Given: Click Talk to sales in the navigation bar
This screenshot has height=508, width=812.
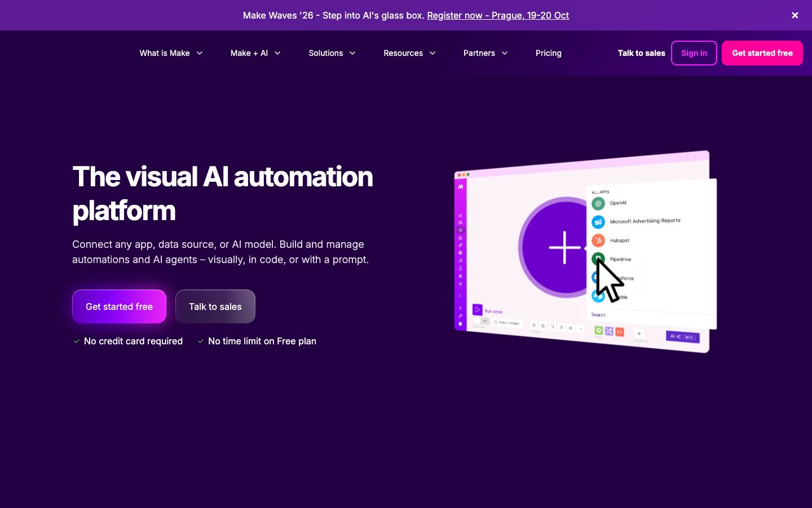Looking at the screenshot, I should click(641, 53).
